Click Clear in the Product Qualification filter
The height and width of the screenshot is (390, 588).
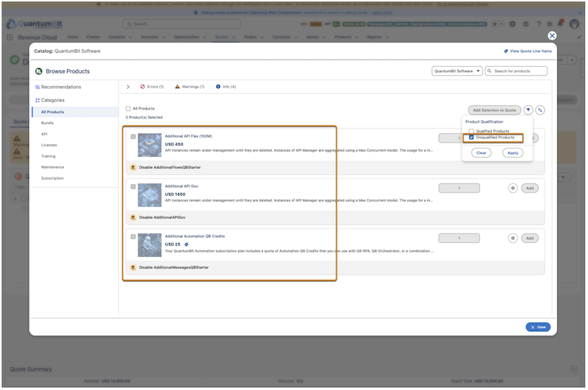coord(481,153)
